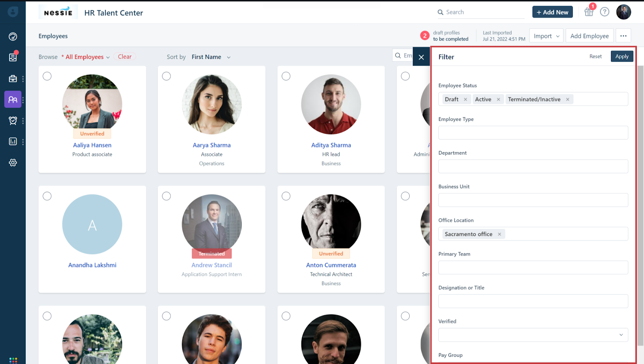Click the Apply filter button

coord(622,56)
